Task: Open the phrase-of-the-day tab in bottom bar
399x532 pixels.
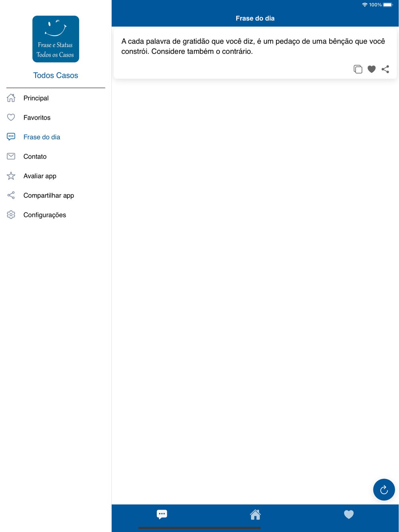Action: 162,514
